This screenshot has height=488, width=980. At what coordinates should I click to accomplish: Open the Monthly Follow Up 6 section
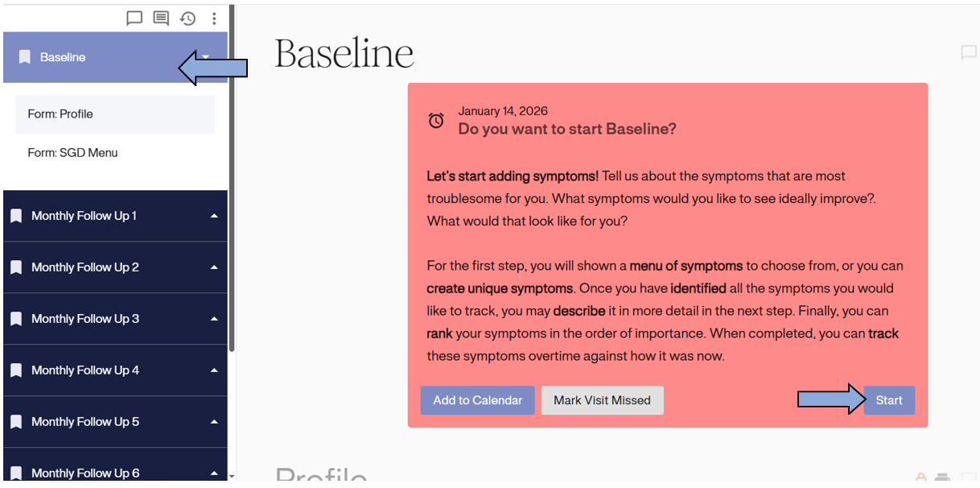[85, 473]
